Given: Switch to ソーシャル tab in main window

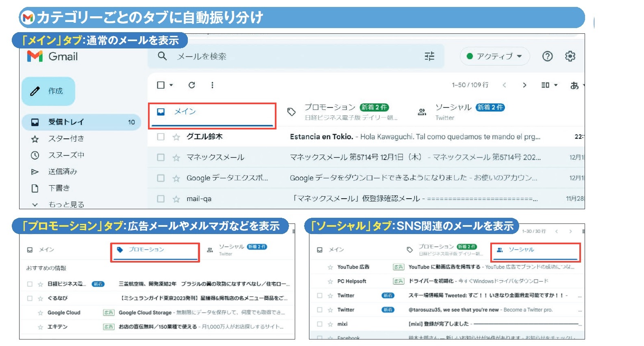Looking at the screenshot, I should click(x=461, y=112).
